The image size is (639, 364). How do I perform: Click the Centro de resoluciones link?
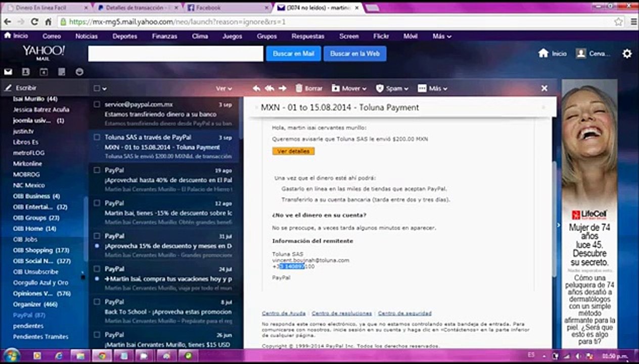pyautogui.click(x=342, y=313)
